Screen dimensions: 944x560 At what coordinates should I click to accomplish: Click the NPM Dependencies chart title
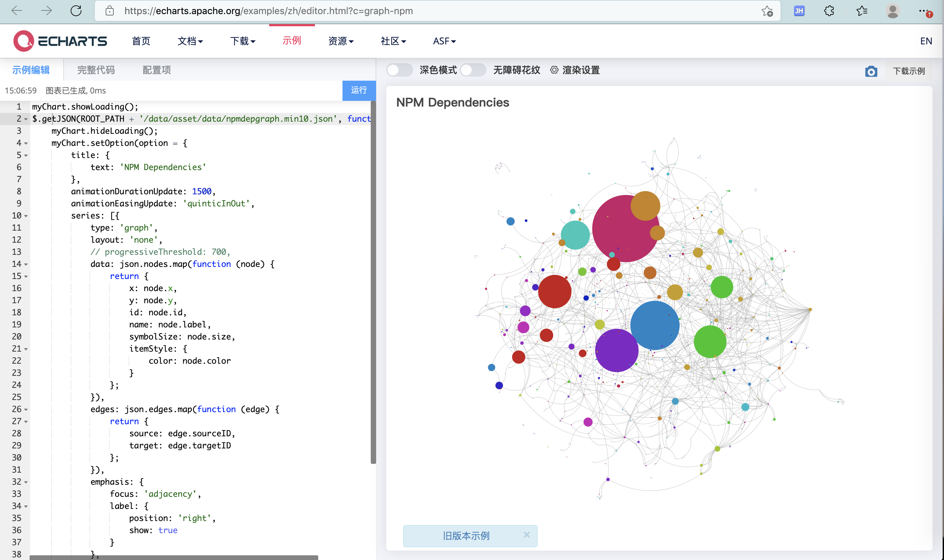tap(452, 102)
